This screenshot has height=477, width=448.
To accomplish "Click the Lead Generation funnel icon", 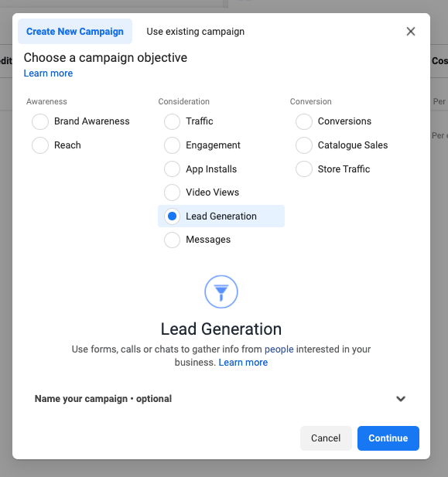I will [x=221, y=291].
